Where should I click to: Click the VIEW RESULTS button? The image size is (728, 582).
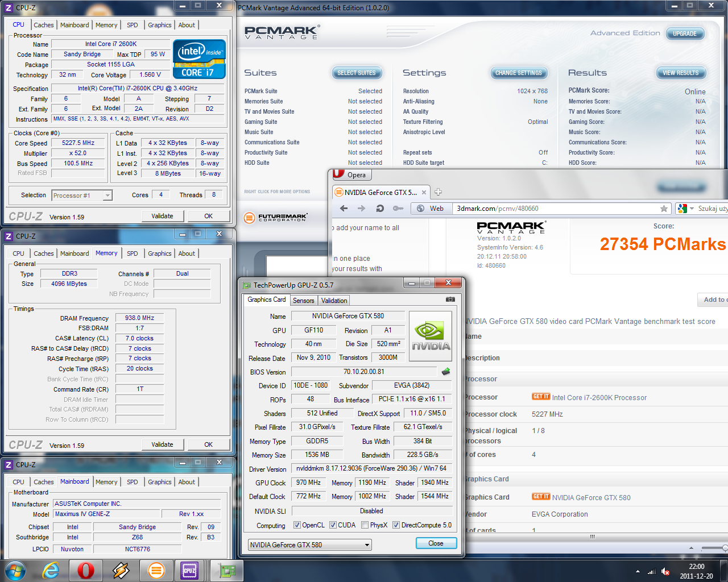pyautogui.click(x=680, y=73)
